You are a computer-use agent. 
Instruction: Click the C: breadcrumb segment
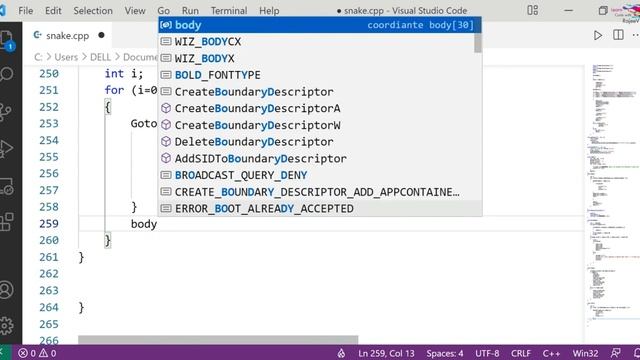[x=38, y=57]
